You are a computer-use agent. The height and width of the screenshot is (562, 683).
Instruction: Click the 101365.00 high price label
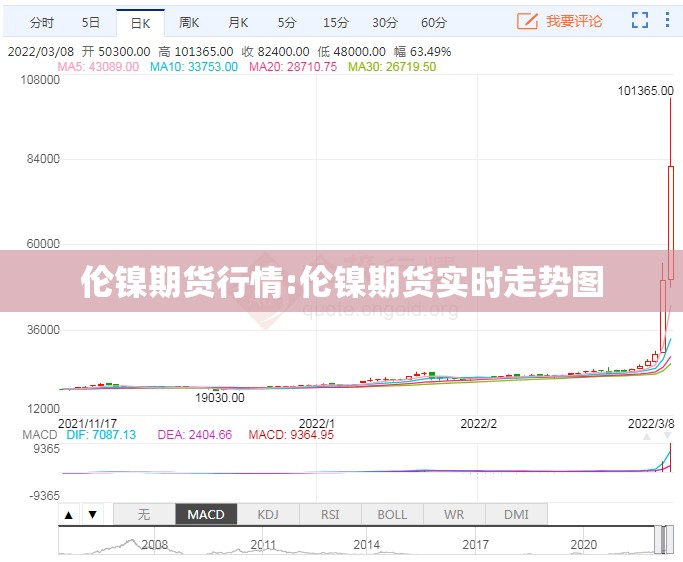(646, 91)
